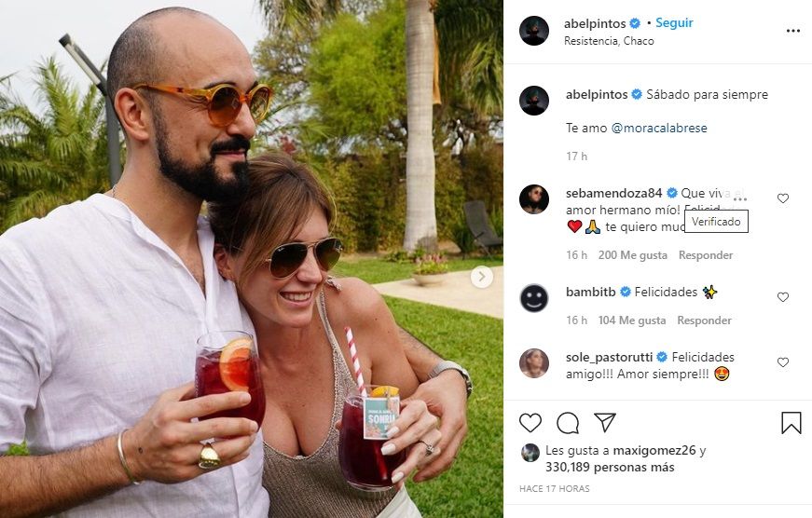Open the three-dot post options menu

coord(793,31)
